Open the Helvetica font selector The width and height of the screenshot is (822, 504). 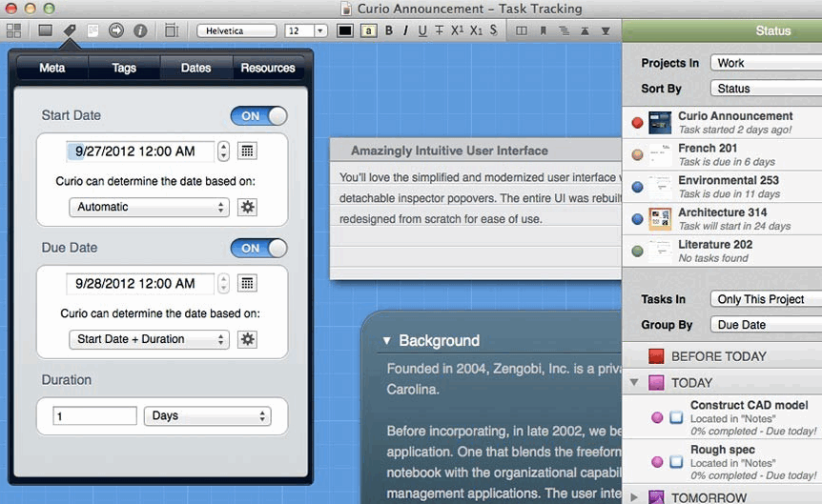(x=236, y=30)
